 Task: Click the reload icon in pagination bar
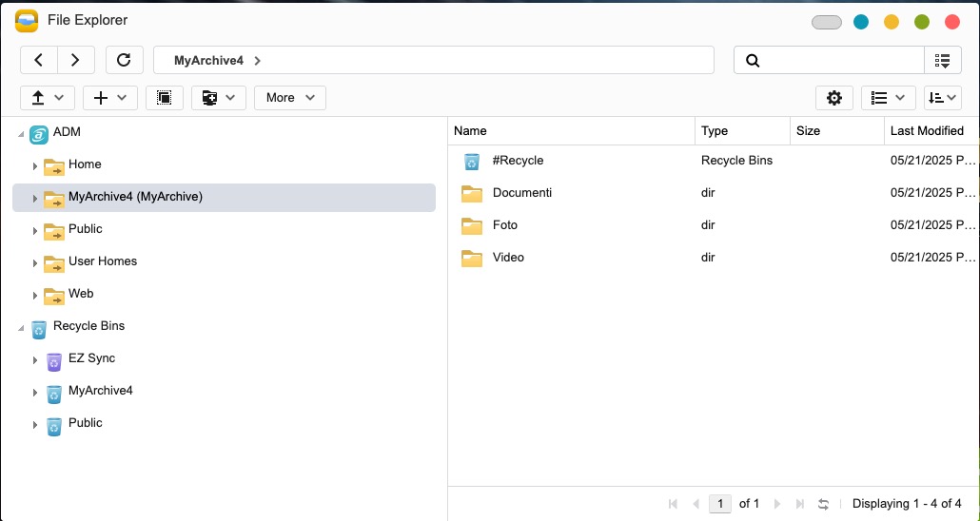[x=823, y=504]
